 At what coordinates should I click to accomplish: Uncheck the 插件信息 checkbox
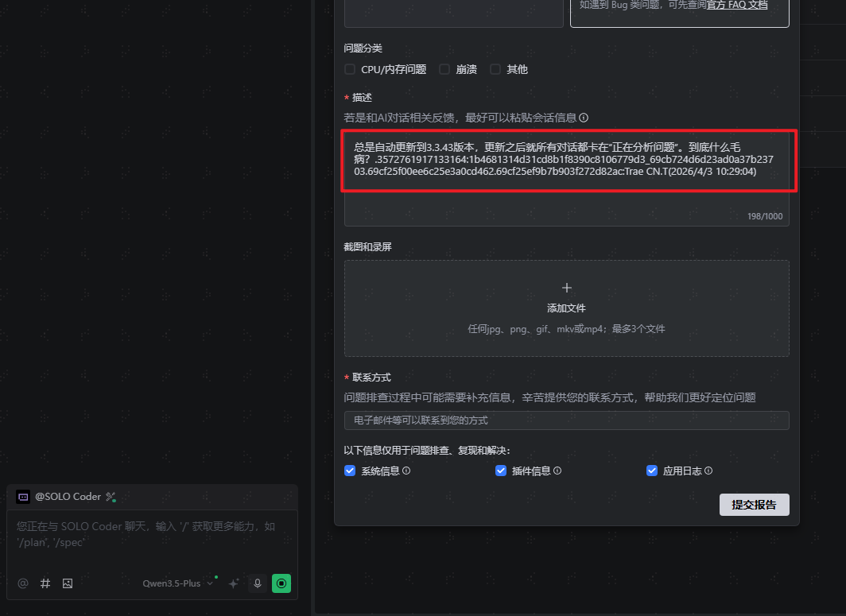[x=501, y=471]
